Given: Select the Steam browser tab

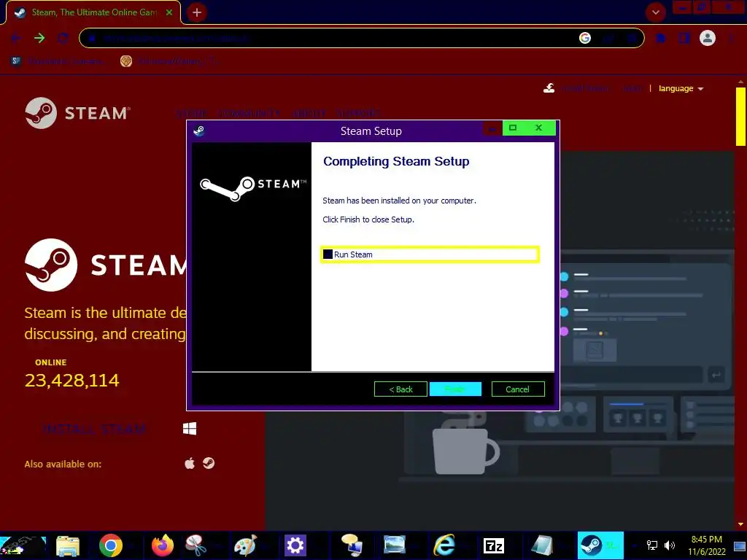Looking at the screenshot, I should 93,12.
